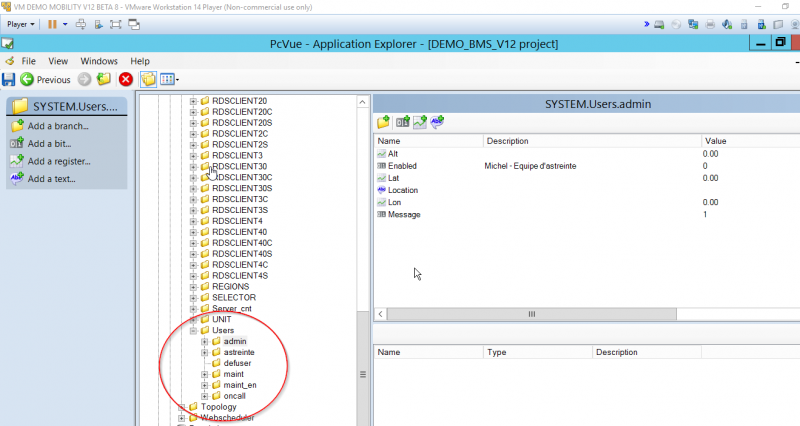Viewport: 800px width, 426px height.
Task: Click the PcVue app icon beside File
Action: 10,61
